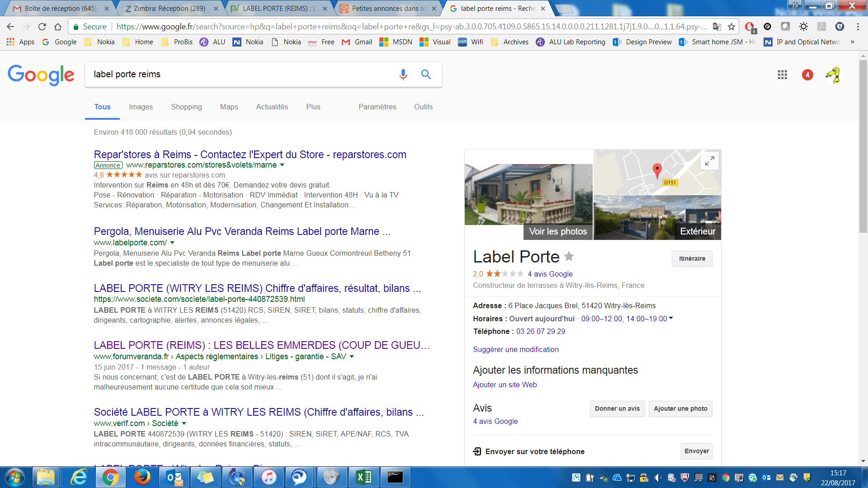Open the labelporte.com result dropdown arrow
This screenshot has height=488, width=868.
[172, 243]
